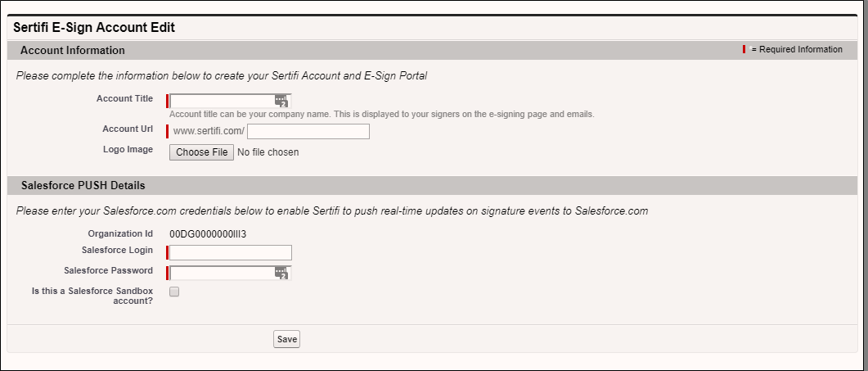This screenshot has width=868, height=371.
Task: Click the 'Account Url' field label
Action: click(x=128, y=129)
